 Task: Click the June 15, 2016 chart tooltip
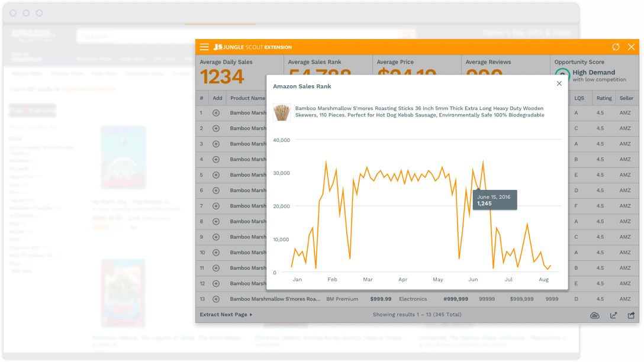[495, 199]
